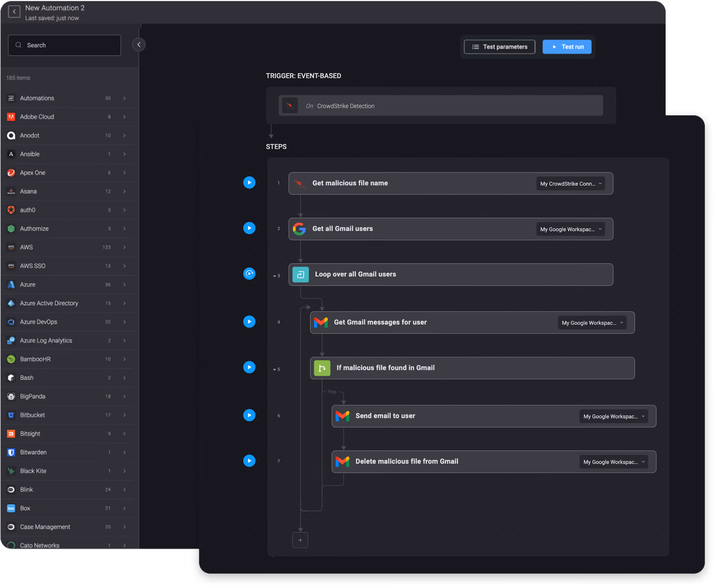
Task: Expand the Azure Active Directory chevron
Action: (x=124, y=303)
